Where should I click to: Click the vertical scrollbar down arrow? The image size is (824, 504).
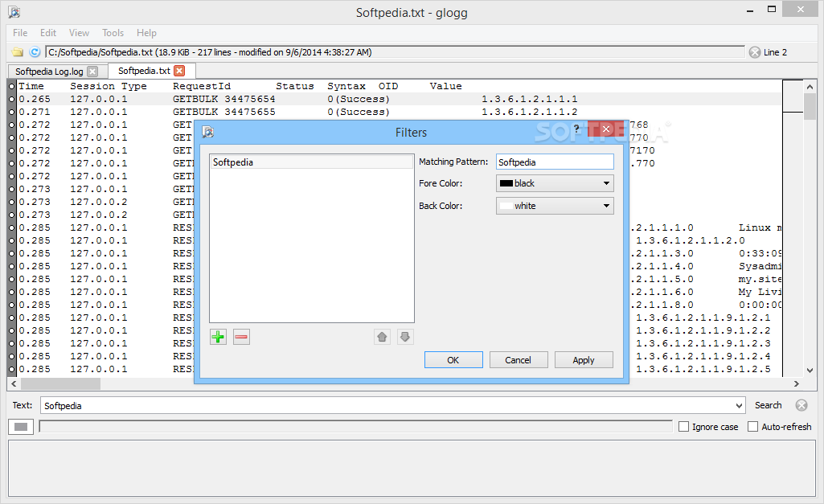(810, 370)
